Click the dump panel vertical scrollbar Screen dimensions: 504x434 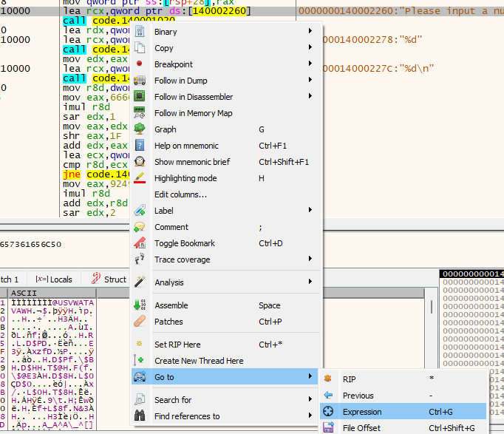coord(431,359)
